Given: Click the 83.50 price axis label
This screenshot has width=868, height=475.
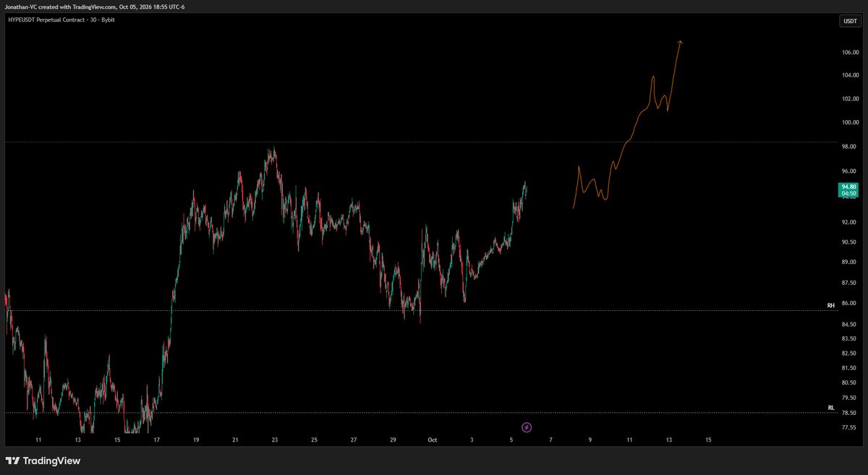Looking at the screenshot, I should (x=850, y=339).
